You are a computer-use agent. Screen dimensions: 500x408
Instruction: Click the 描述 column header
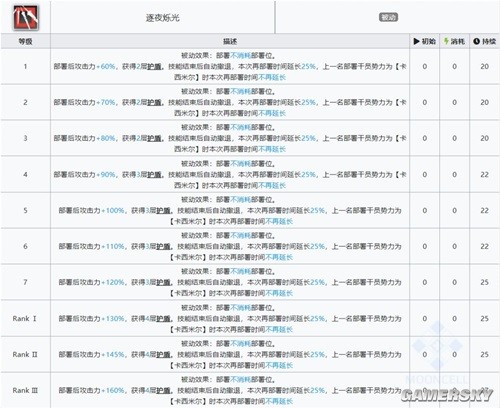click(x=230, y=41)
